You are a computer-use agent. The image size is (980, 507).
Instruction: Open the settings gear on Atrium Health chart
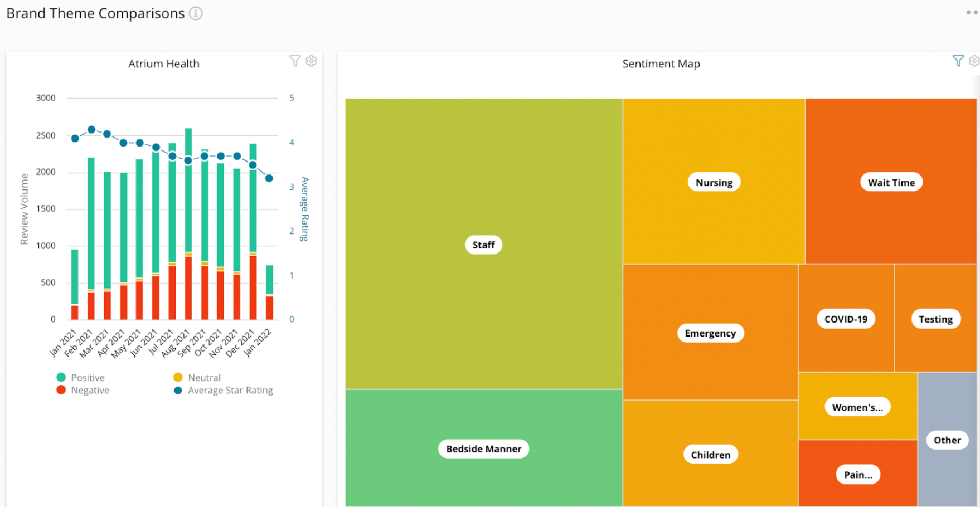click(312, 61)
